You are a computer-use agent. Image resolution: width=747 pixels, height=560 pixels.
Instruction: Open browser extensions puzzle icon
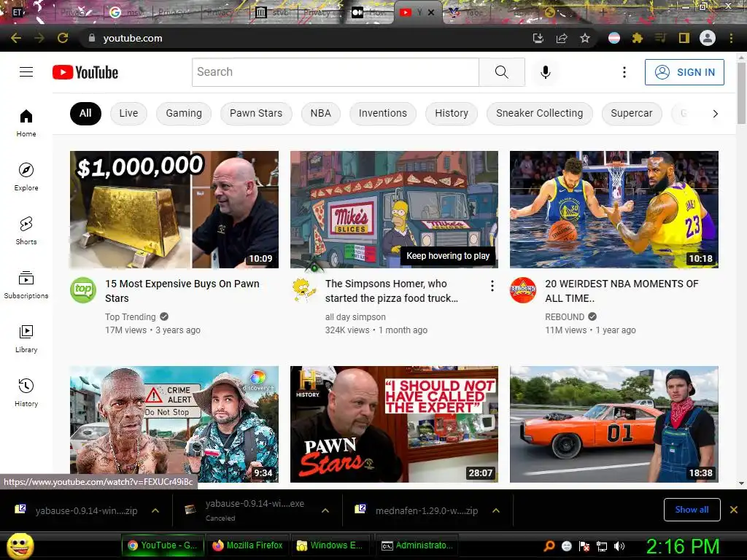click(x=638, y=38)
